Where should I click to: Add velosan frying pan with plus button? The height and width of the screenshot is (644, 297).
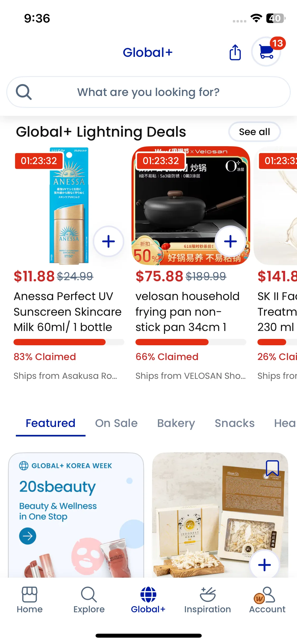tap(230, 241)
